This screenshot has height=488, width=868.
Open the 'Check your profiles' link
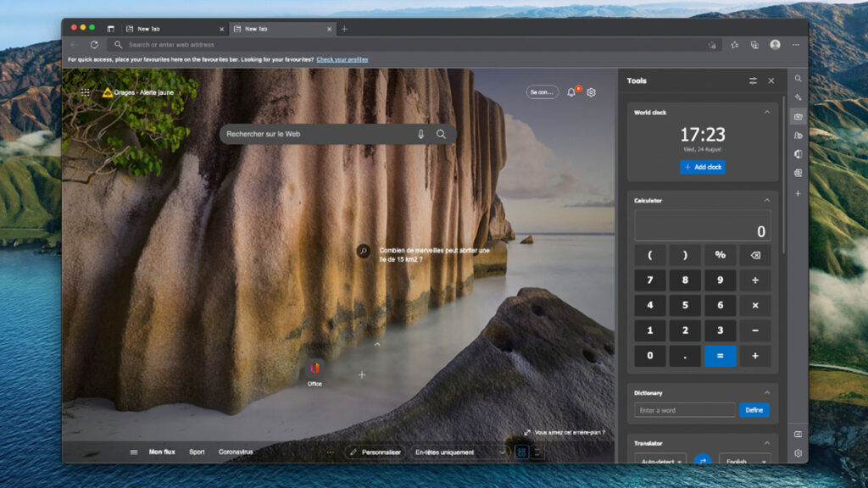(x=342, y=59)
